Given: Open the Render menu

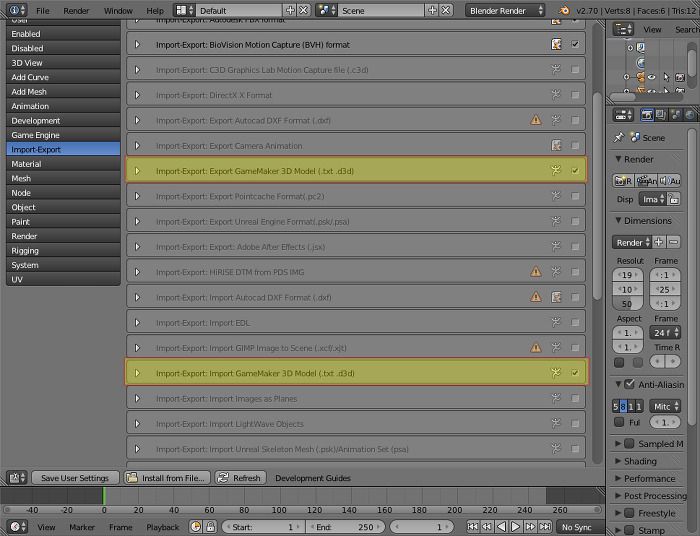Looking at the screenshot, I should coord(76,11).
